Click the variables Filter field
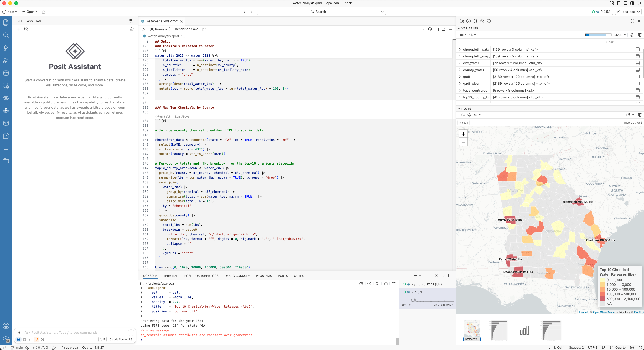644x350 pixels. (x=623, y=42)
